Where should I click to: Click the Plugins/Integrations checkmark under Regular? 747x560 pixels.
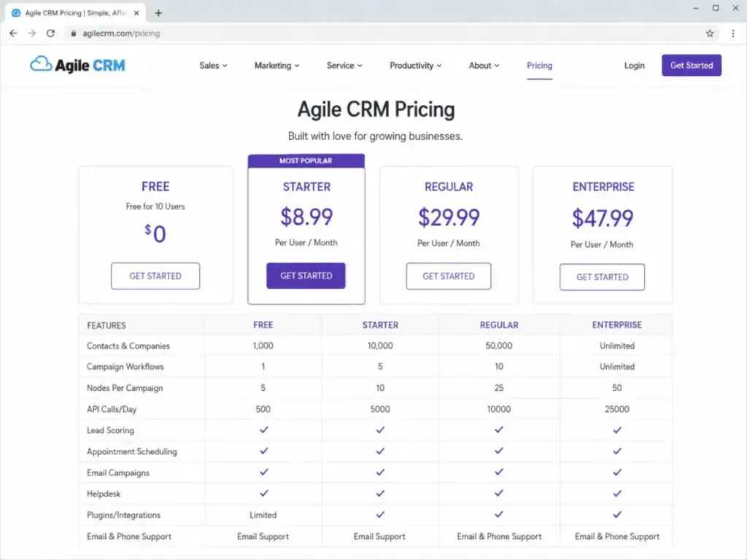coord(499,514)
